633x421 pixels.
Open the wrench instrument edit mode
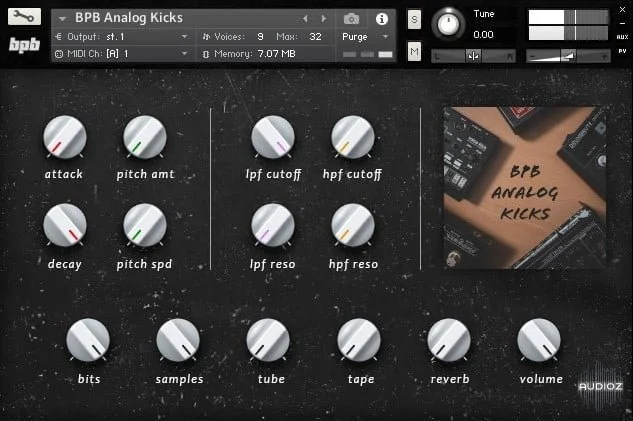(24, 17)
